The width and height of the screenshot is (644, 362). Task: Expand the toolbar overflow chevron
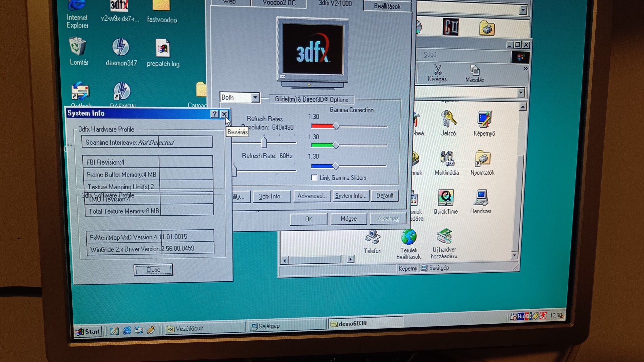[x=526, y=69]
